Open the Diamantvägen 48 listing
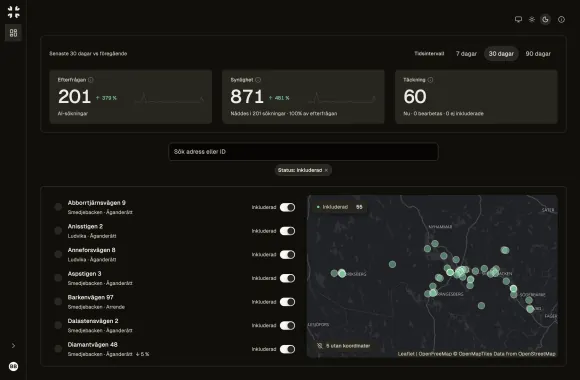580x380 pixels. [x=92, y=345]
